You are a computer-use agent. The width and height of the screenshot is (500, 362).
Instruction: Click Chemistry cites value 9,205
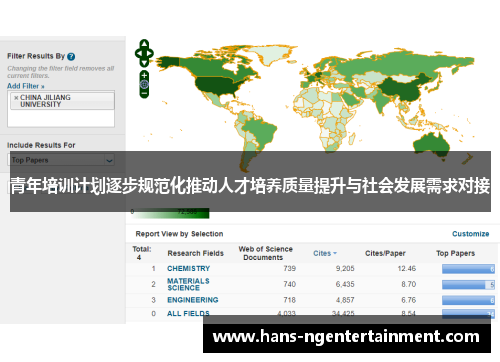[345, 268]
